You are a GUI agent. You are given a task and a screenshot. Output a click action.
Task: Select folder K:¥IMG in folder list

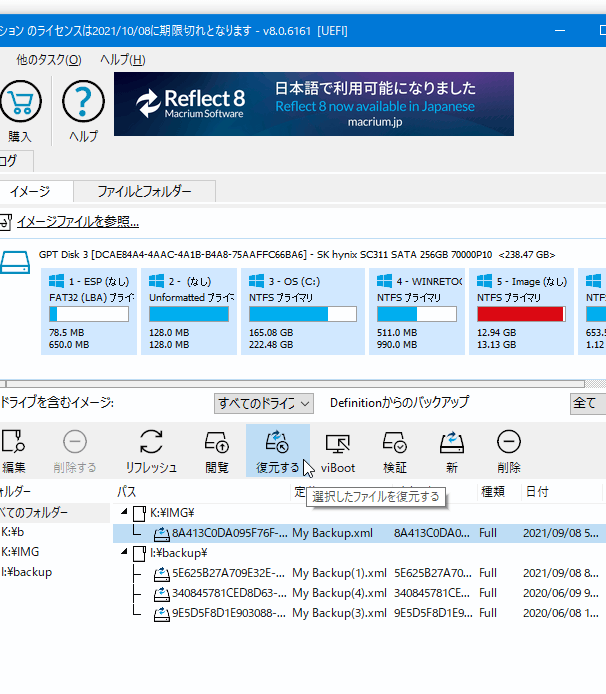coord(21,552)
